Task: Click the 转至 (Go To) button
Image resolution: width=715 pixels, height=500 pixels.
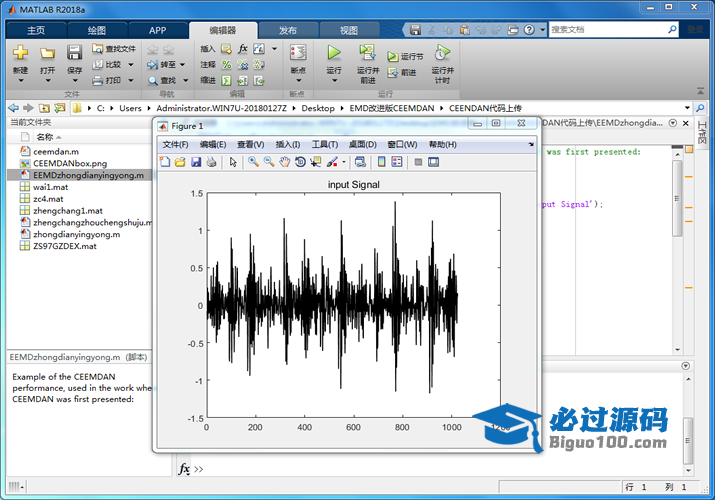Action: (x=162, y=65)
